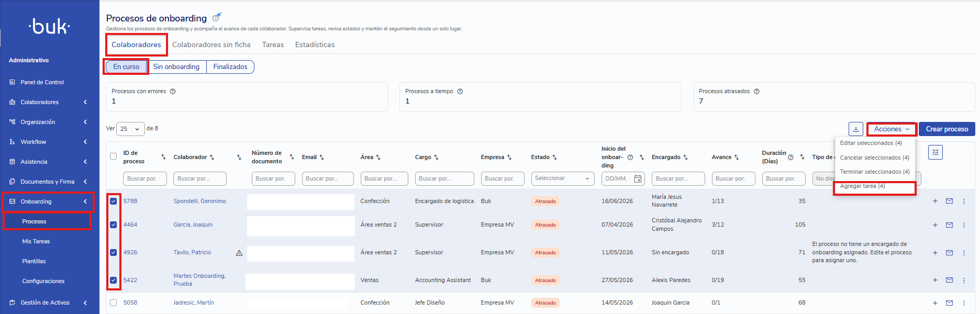Click the envelope icon in row 4926
Image resolution: width=980 pixels, height=314 pixels.
click(x=949, y=253)
